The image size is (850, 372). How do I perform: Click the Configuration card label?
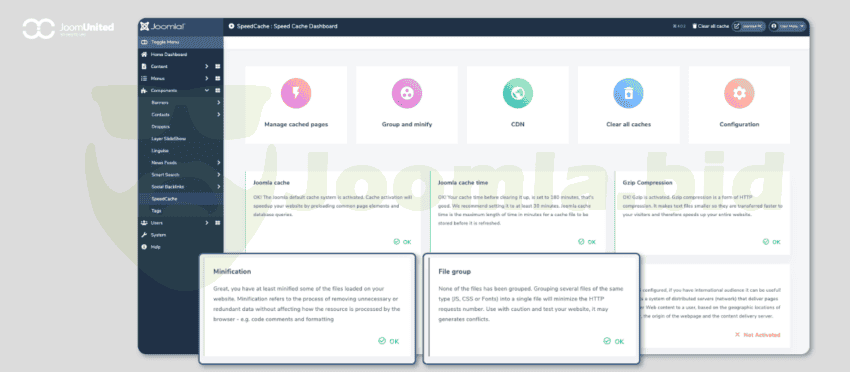tap(739, 124)
